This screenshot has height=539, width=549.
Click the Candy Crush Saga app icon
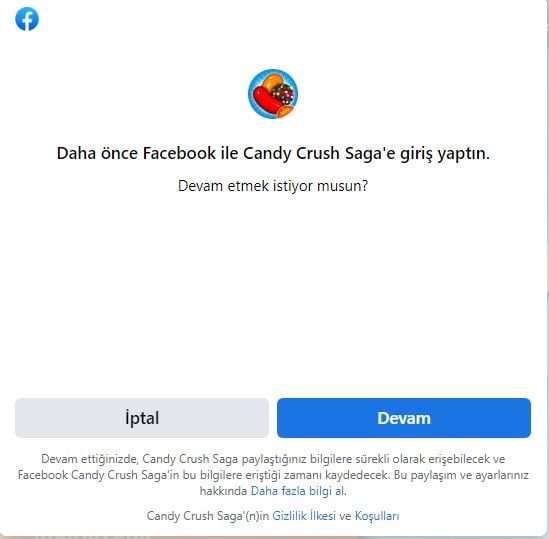pos(273,94)
